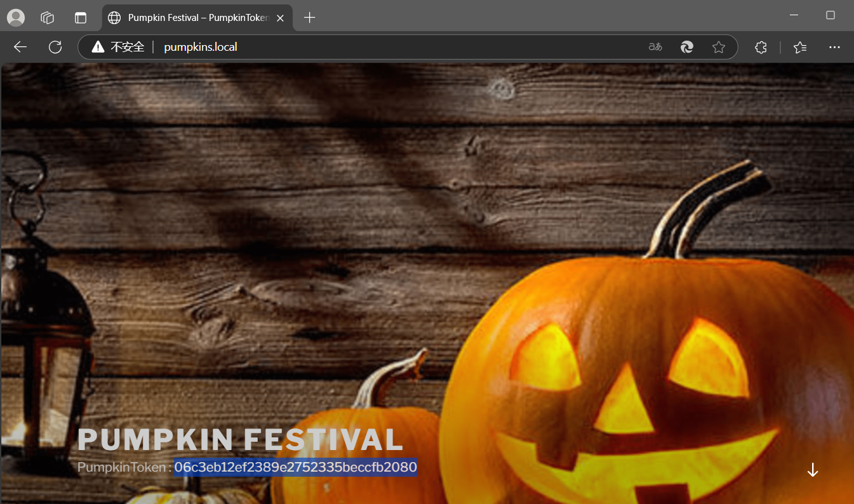Open the favorites list icon
The image size is (854, 504).
pos(800,47)
